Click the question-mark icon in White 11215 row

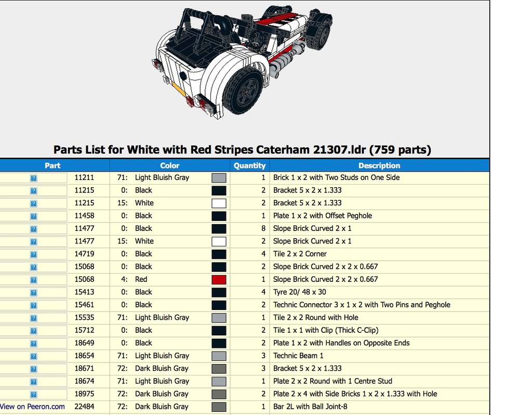pyautogui.click(x=34, y=203)
